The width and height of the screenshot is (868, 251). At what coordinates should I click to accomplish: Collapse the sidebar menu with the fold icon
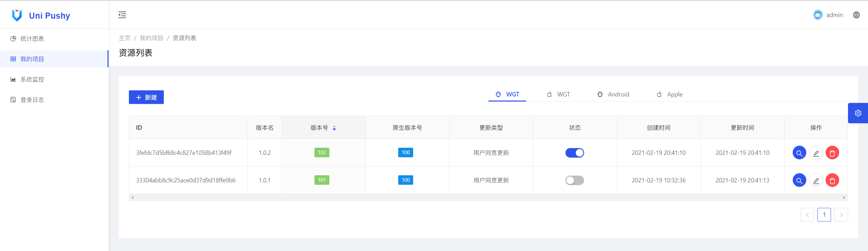point(122,15)
